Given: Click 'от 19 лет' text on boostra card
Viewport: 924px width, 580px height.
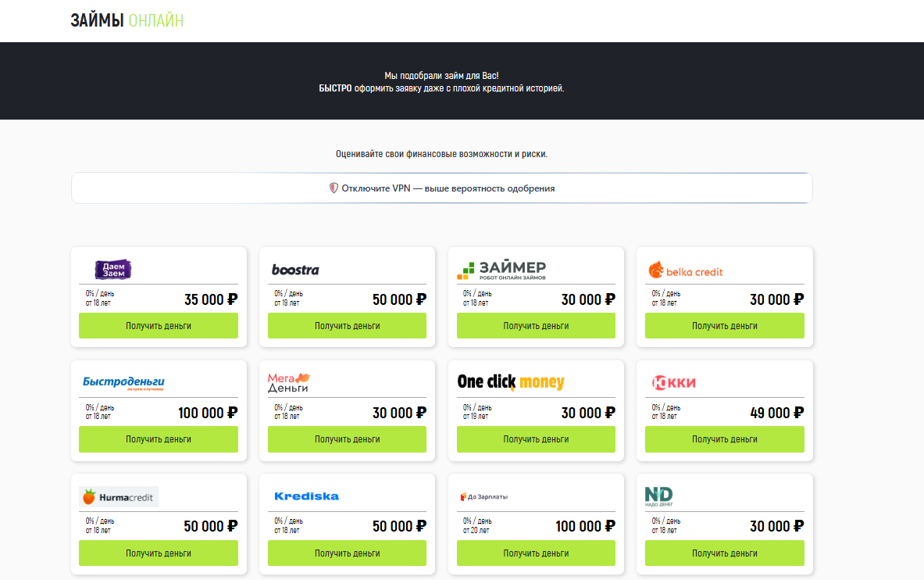Looking at the screenshot, I should point(287,303).
